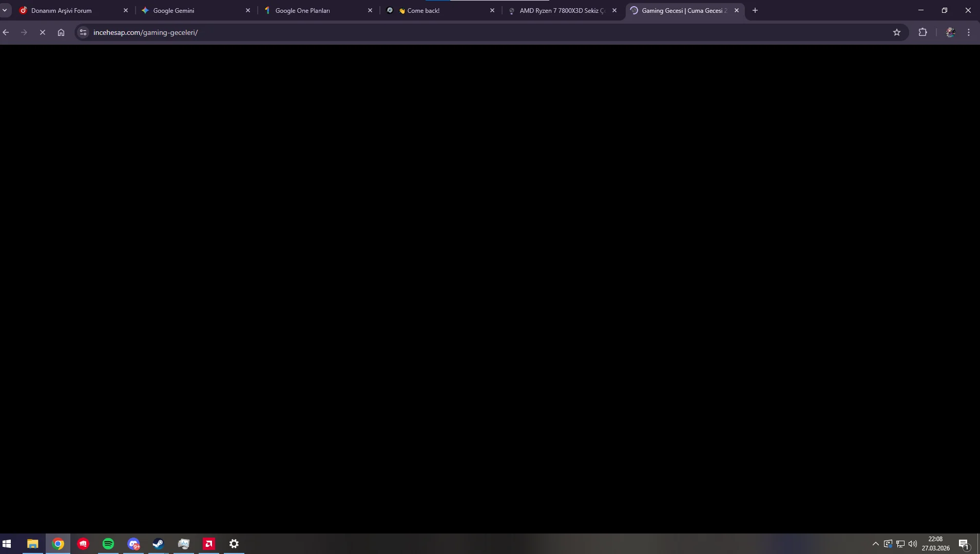Close the Gaming Gecesi tab
Viewport: 980px width, 554px height.
pos(737,10)
